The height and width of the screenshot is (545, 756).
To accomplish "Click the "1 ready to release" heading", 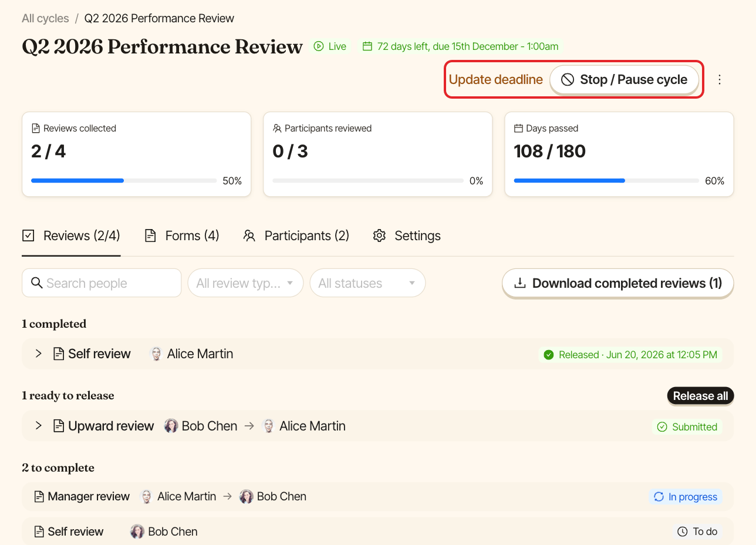I will click(68, 396).
